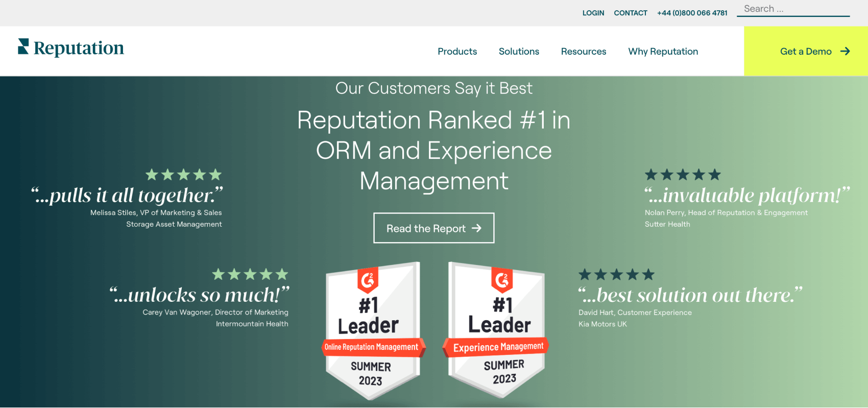Image resolution: width=868 pixels, height=408 pixels.
Task: Click the G2 Experience Management badge
Action: [496, 329]
